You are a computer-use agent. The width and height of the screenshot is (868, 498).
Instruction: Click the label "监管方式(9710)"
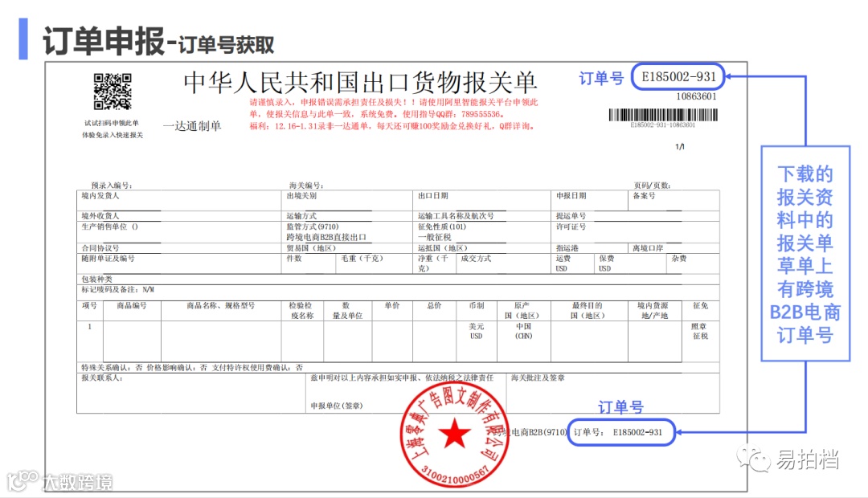point(312,227)
